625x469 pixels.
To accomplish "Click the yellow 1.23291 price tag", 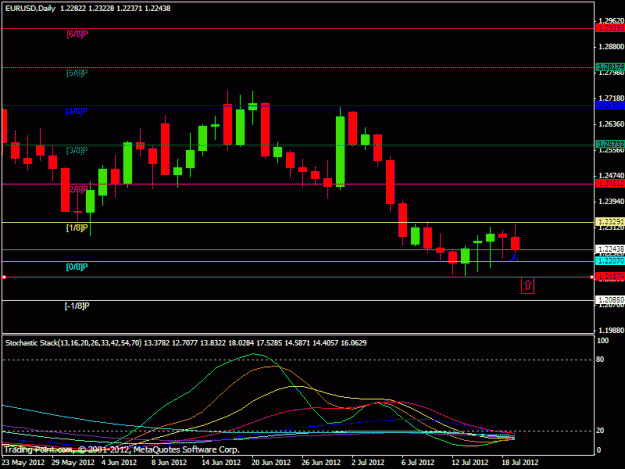I will pos(610,222).
